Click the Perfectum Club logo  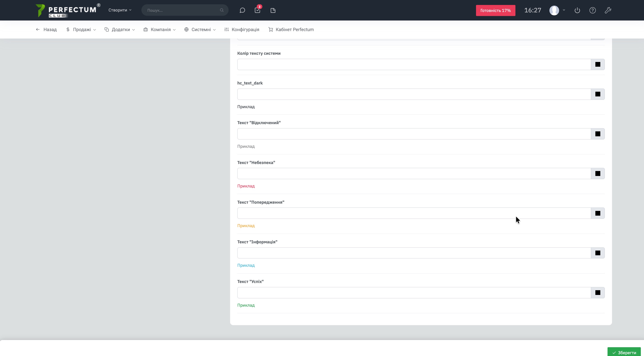(68, 11)
